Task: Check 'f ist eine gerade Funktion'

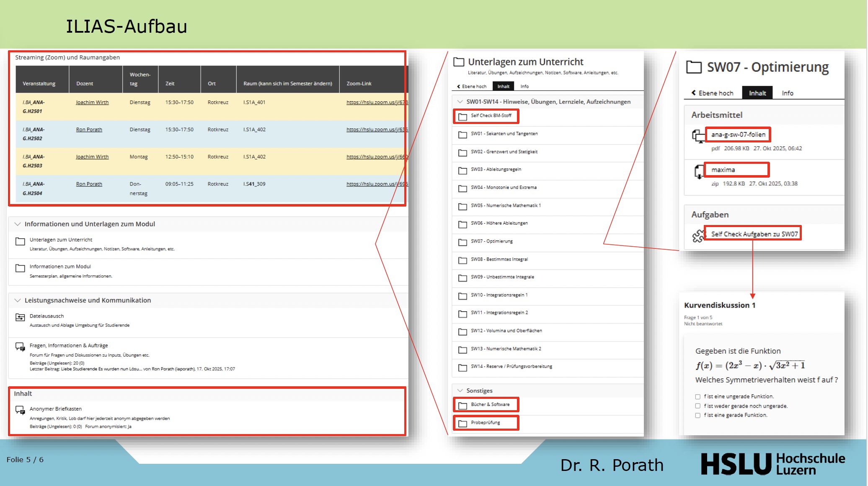Action: pos(697,416)
